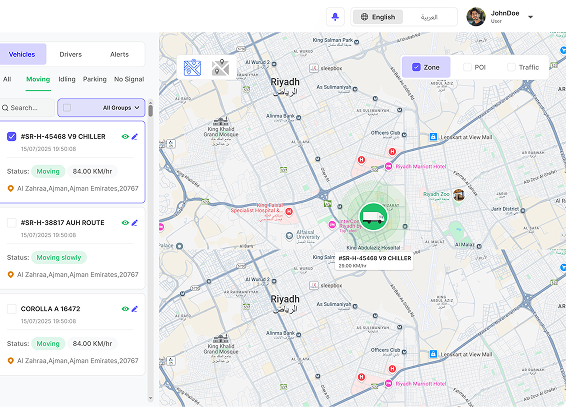Toggle eye icon for COROLLA A 16472
Image resolution: width=566 pixels, height=407 pixels.
point(125,309)
